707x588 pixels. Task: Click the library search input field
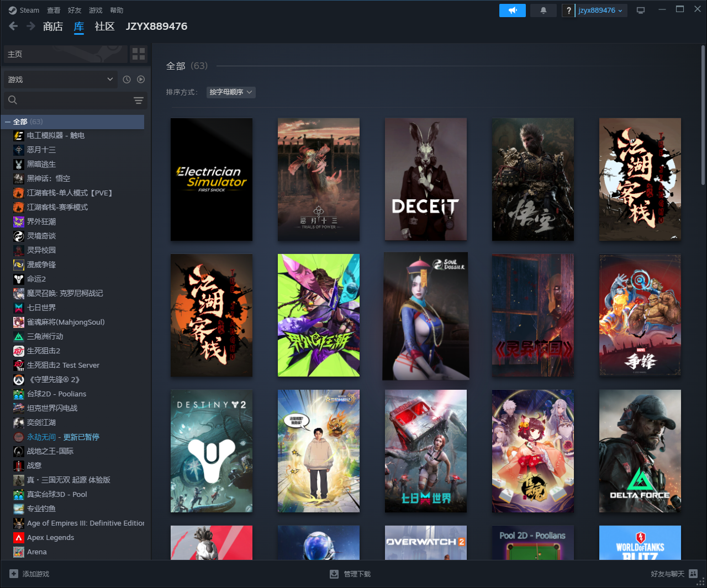[x=75, y=100]
